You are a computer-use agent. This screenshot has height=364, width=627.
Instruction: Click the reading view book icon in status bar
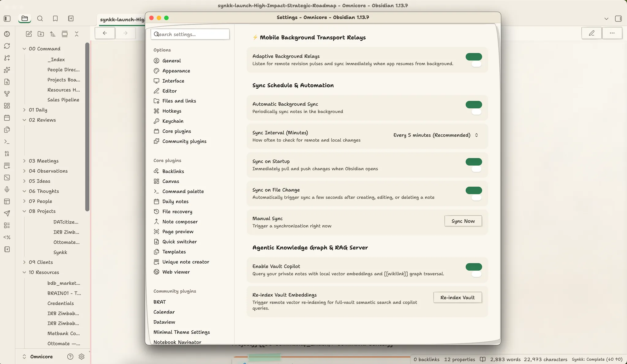point(482,359)
